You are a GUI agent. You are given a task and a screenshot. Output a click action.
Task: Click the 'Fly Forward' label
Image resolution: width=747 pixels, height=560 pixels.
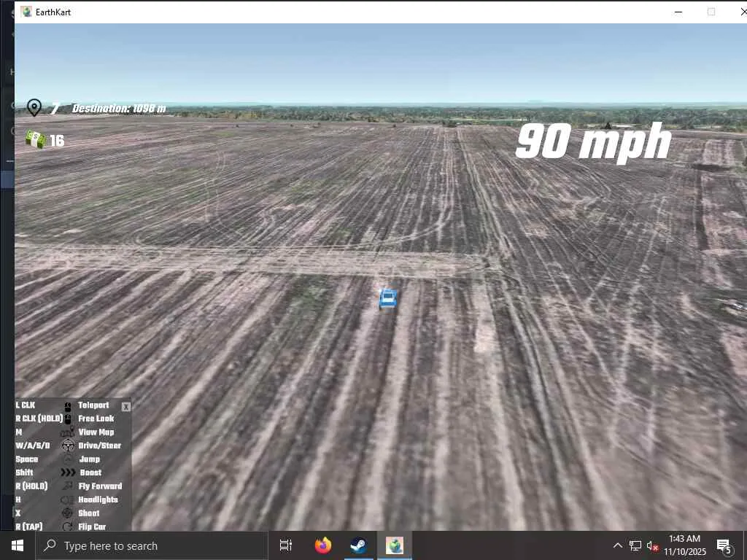tap(100, 486)
